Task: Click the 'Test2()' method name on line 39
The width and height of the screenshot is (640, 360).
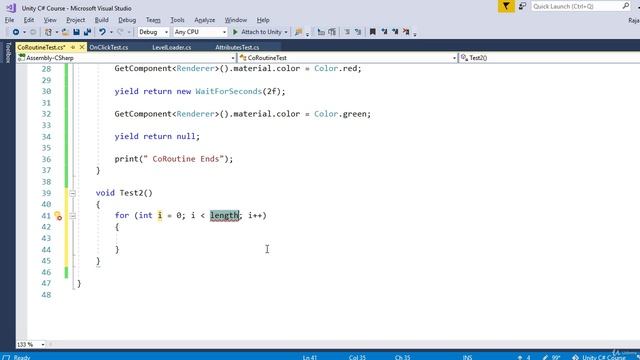Action: 136,193
